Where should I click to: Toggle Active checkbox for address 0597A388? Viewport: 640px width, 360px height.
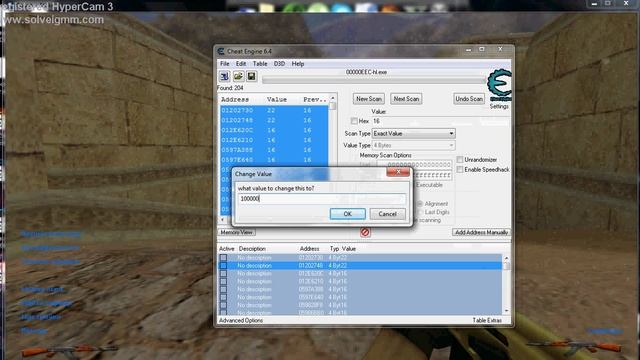[223, 289]
